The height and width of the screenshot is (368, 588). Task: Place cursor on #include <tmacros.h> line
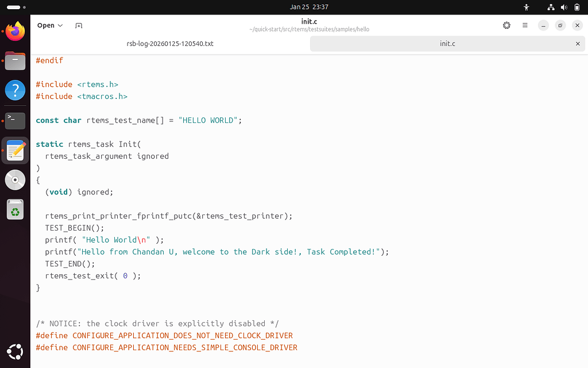click(x=82, y=97)
